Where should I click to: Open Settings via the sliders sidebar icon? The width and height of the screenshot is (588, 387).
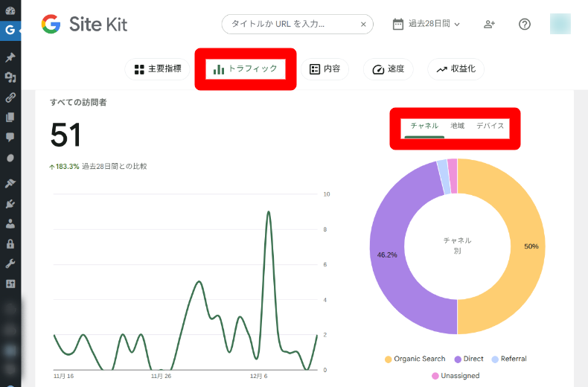(x=10, y=284)
